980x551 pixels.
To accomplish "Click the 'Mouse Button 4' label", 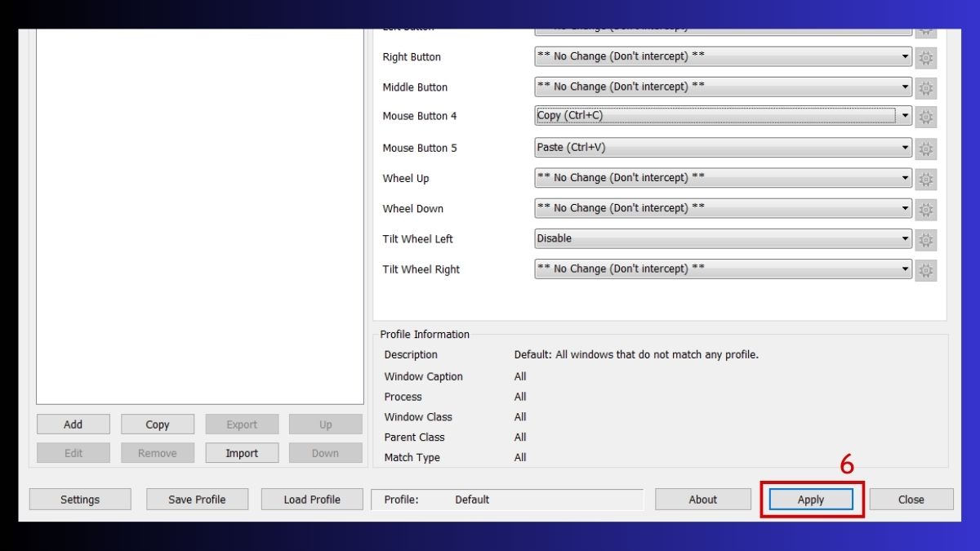I will pyautogui.click(x=420, y=116).
